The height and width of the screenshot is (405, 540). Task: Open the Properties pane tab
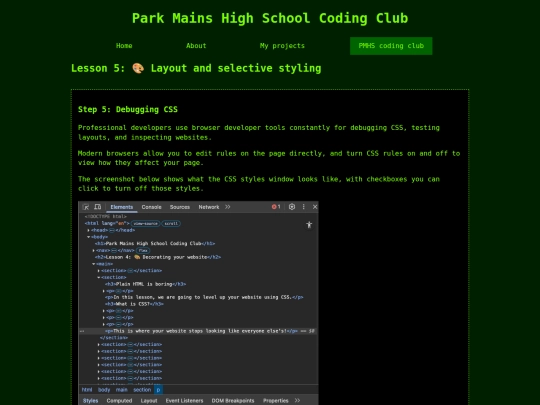point(276,401)
